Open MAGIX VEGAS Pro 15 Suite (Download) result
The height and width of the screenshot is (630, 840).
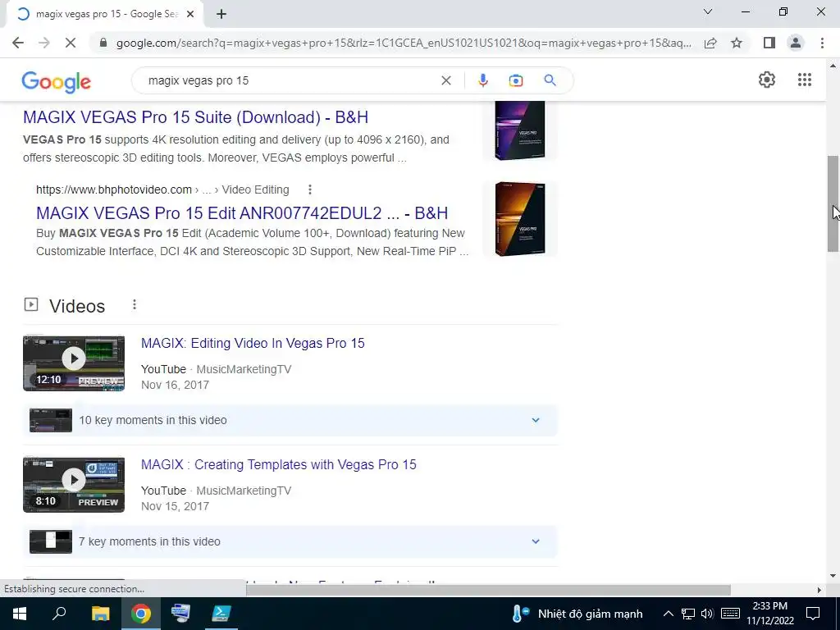coord(195,117)
